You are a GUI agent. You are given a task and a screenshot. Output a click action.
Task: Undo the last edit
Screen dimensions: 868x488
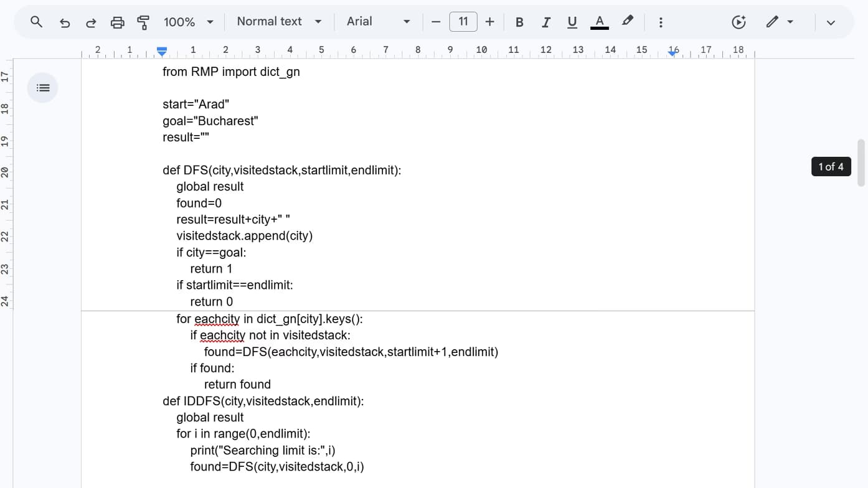click(65, 22)
